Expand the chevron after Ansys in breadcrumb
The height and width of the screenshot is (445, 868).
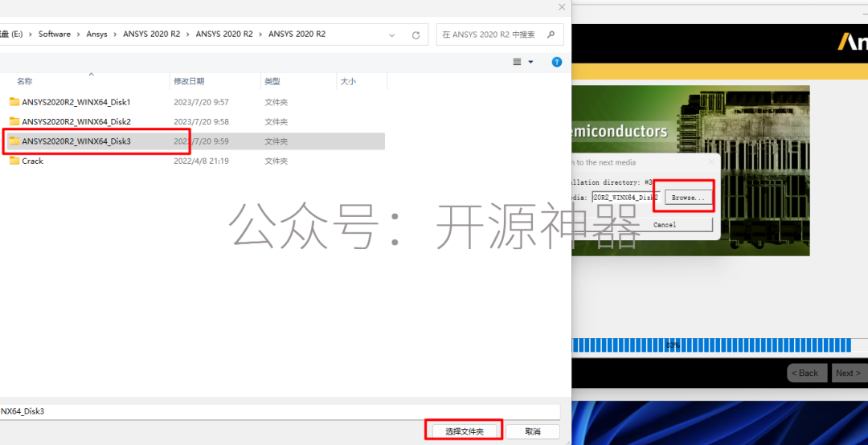(x=116, y=35)
